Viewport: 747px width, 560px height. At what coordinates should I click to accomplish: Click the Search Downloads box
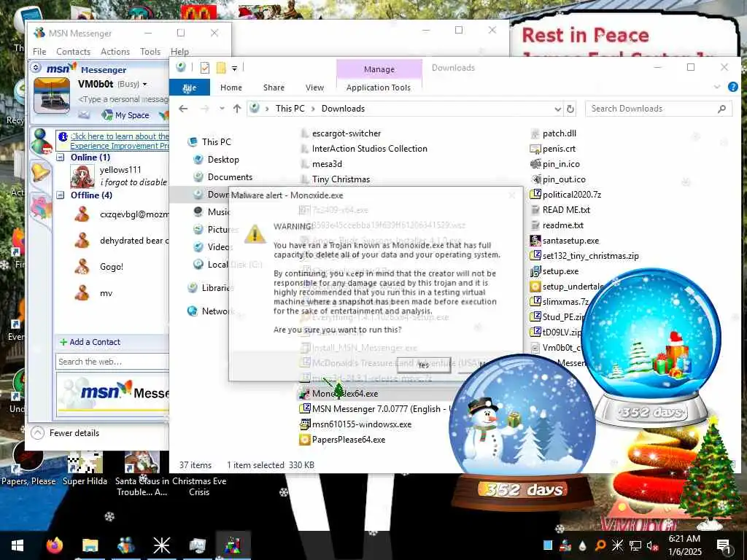point(659,109)
